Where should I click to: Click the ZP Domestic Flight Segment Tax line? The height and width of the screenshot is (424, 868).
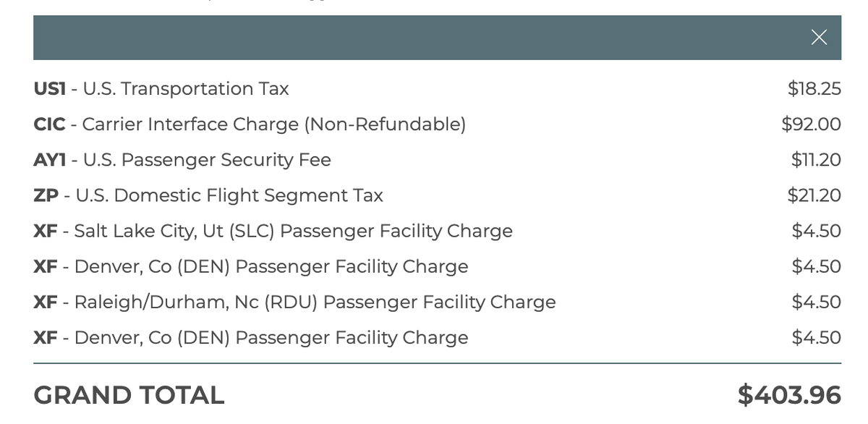pos(210,195)
